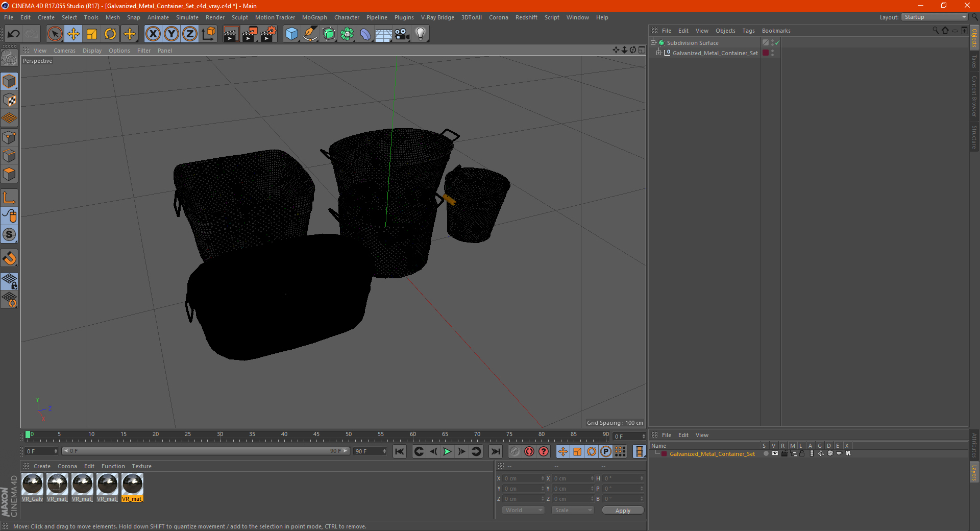Go to start of animation
980x531 pixels.
400,451
